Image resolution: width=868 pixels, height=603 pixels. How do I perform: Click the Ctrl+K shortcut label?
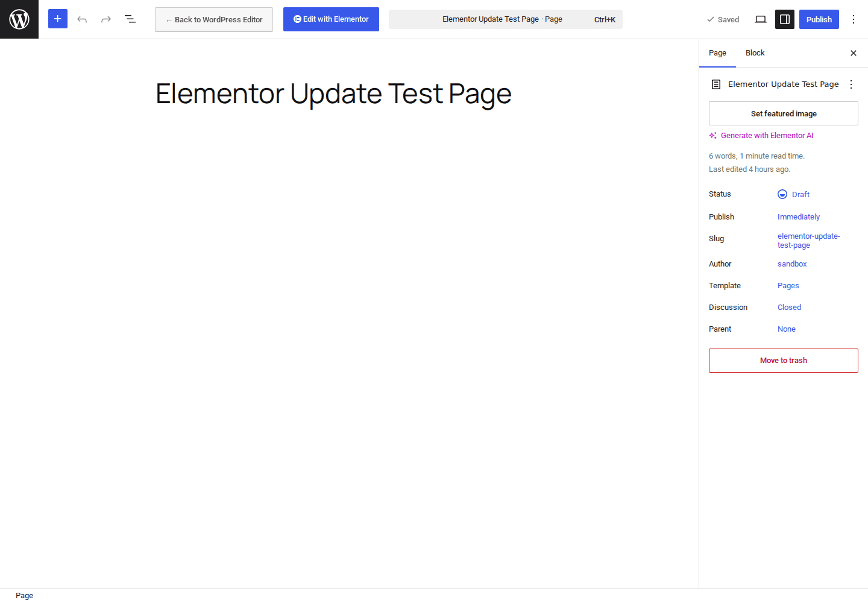click(x=605, y=19)
